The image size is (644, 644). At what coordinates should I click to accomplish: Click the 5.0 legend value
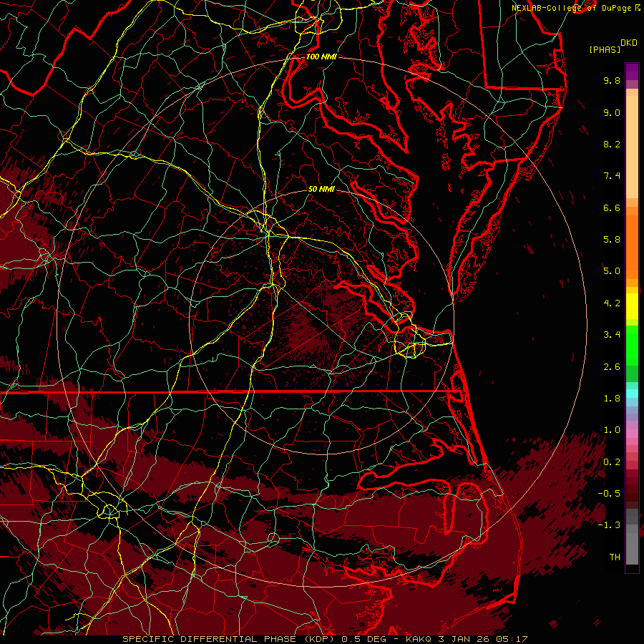[612, 271]
